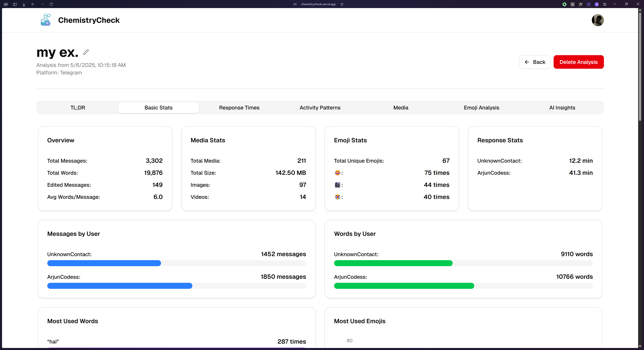This screenshot has width=644, height=350.
Task: Click the browser back arrow icon
Action: coord(33,4)
